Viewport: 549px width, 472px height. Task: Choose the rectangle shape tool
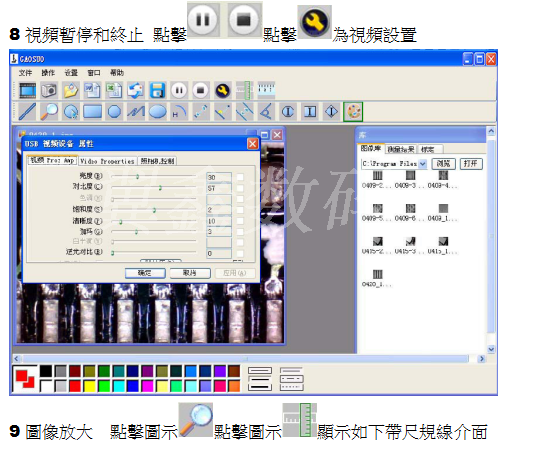[92, 112]
